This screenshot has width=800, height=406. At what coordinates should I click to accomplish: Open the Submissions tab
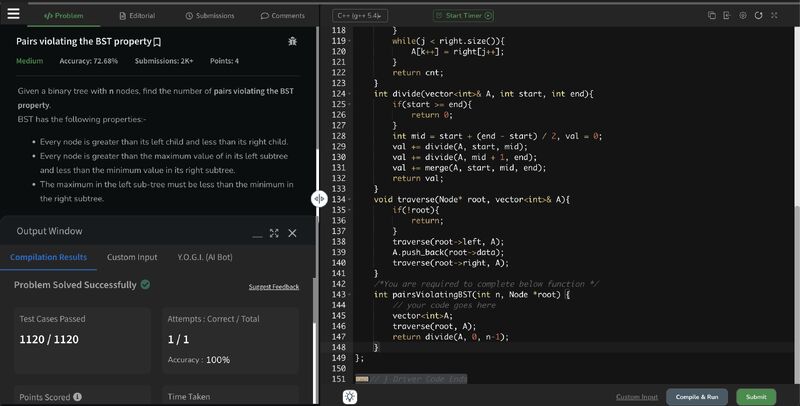tap(210, 16)
